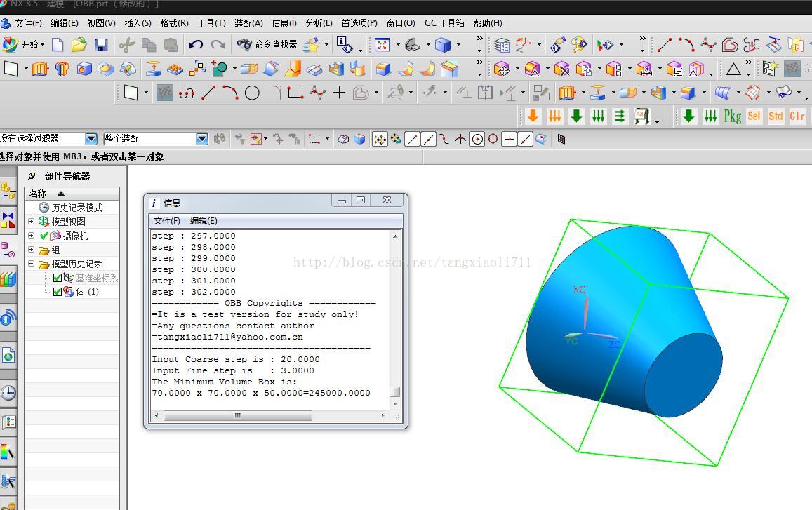Open the 整个装配 scope dropdown
The image size is (812, 510).
tap(202, 139)
